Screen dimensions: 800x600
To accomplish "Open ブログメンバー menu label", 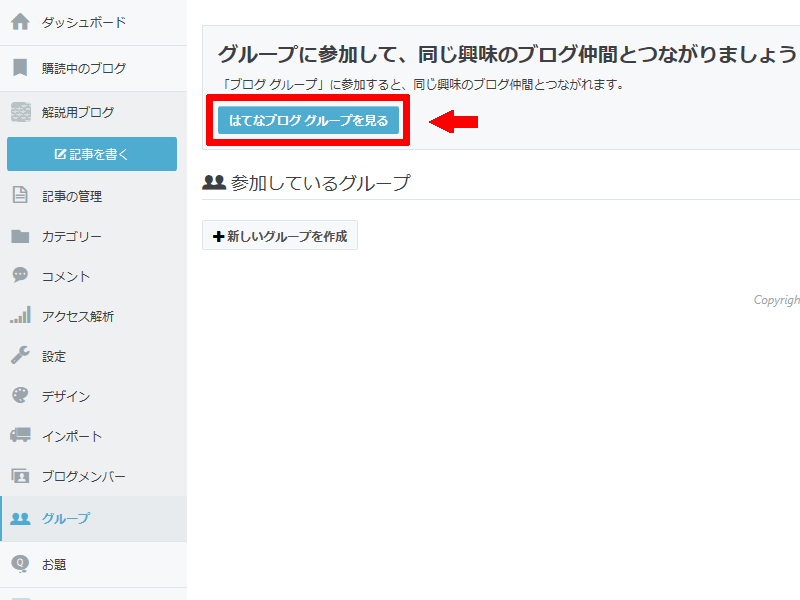I will (x=84, y=476).
